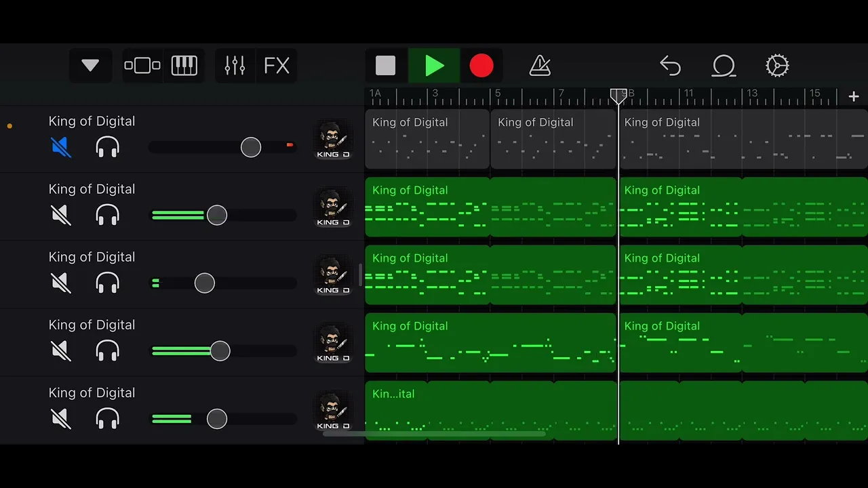Click bar 7 on the ruler

(561, 93)
